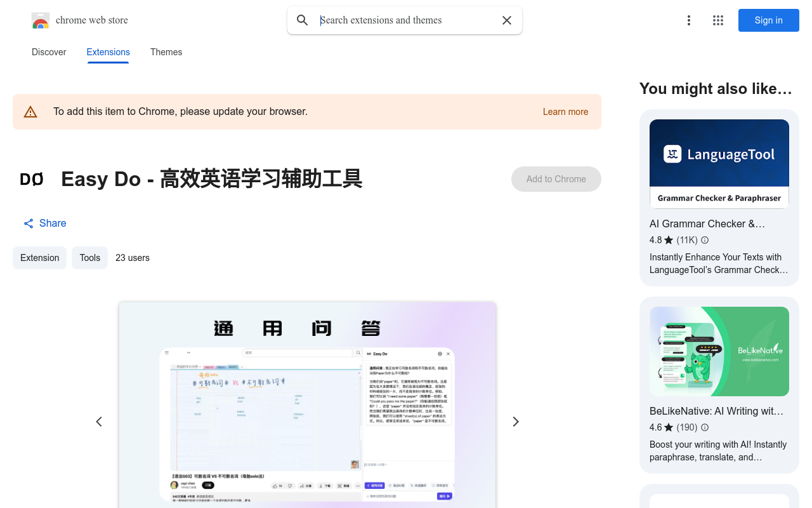Click the Extension category chip

pos(40,258)
